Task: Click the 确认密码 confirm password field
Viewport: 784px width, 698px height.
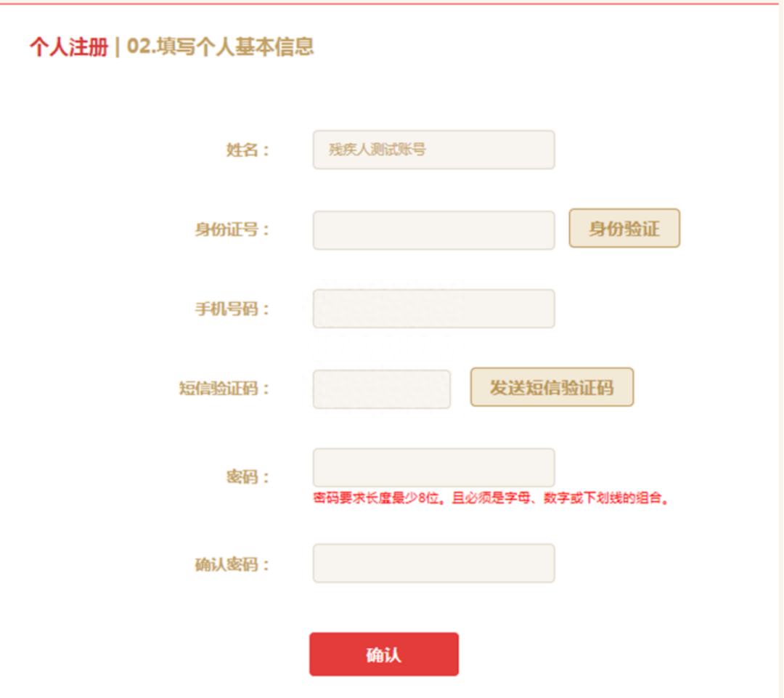Action: point(433,562)
